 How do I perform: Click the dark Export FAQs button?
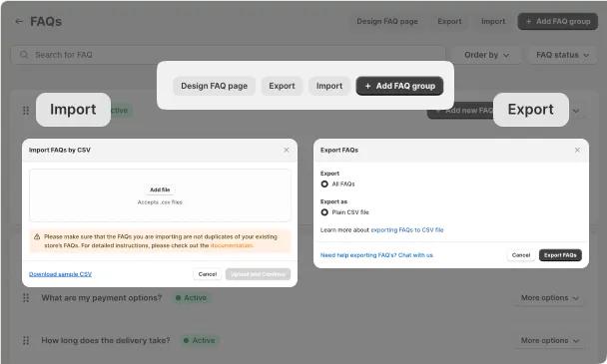560,255
